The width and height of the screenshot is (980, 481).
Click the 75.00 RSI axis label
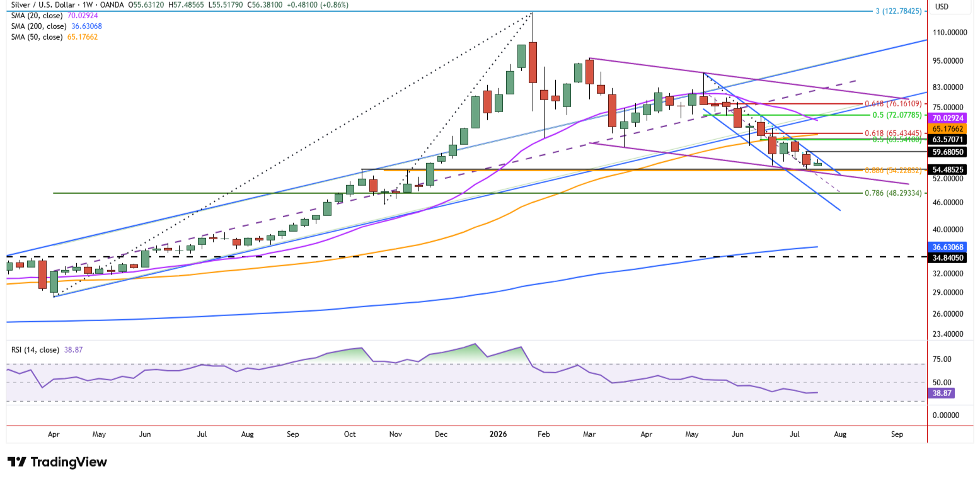coord(943,359)
